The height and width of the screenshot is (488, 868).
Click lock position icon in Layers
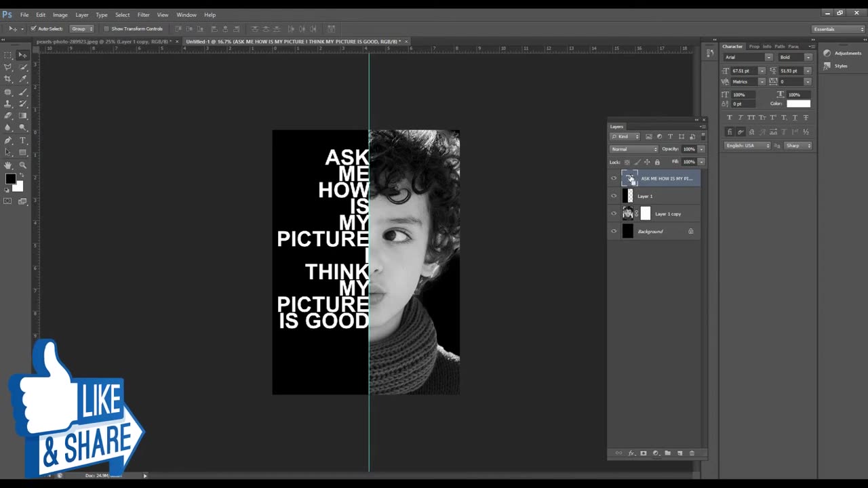click(x=647, y=162)
